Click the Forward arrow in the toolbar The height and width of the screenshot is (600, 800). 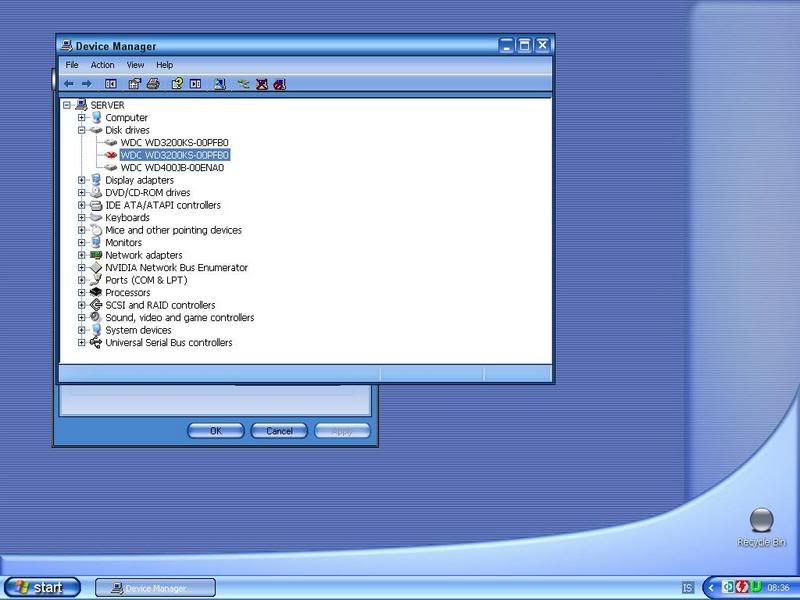pos(87,84)
